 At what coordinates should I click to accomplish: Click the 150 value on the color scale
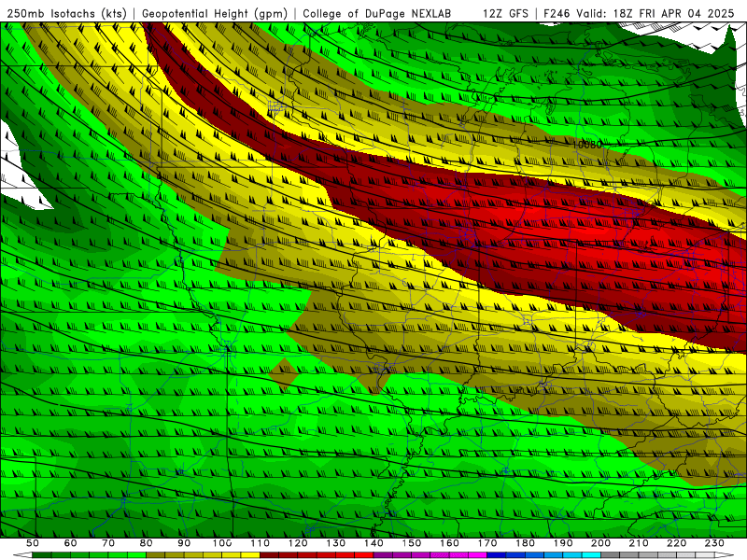tap(412, 543)
